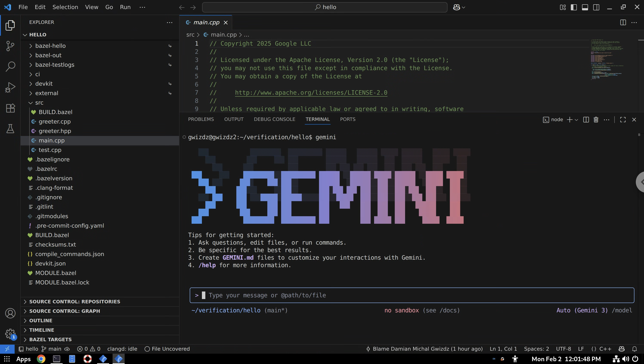Click Ln 1, Col 1 cursor position
The height and width of the screenshot is (364, 644).
point(503,349)
